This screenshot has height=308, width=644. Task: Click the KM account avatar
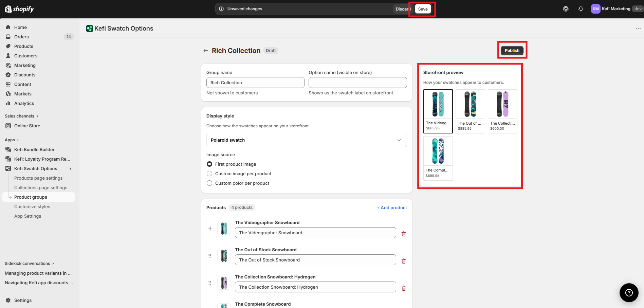click(x=596, y=9)
